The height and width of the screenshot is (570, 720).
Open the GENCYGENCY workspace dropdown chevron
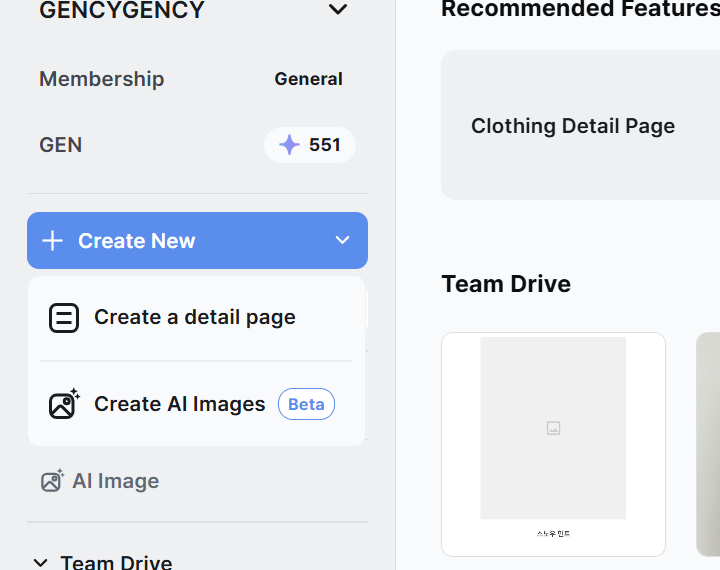(338, 9)
